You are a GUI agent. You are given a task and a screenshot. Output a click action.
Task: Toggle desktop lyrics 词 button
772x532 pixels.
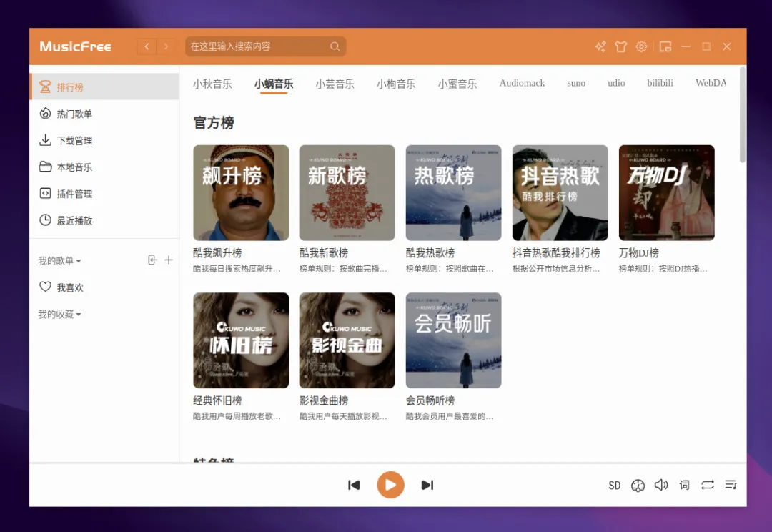point(684,486)
